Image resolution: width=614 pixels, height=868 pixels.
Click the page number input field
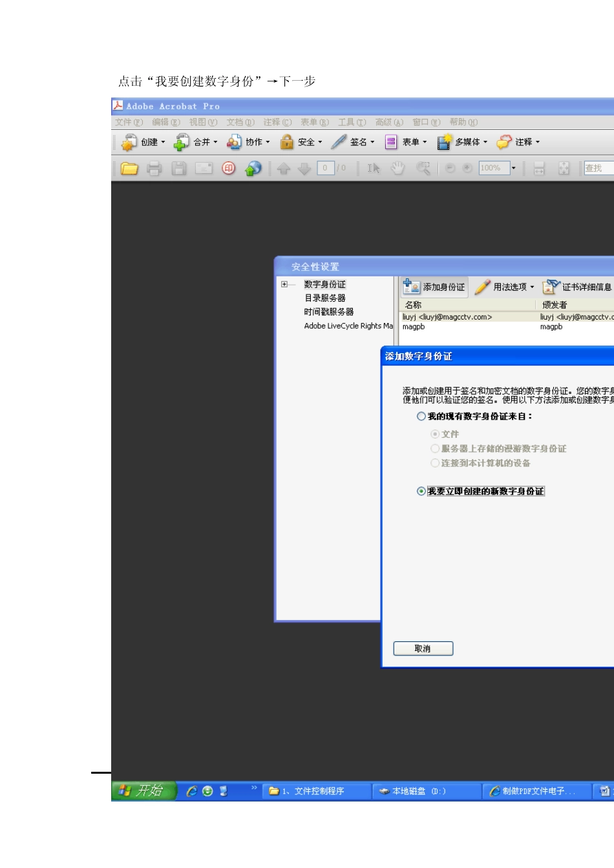(325, 168)
